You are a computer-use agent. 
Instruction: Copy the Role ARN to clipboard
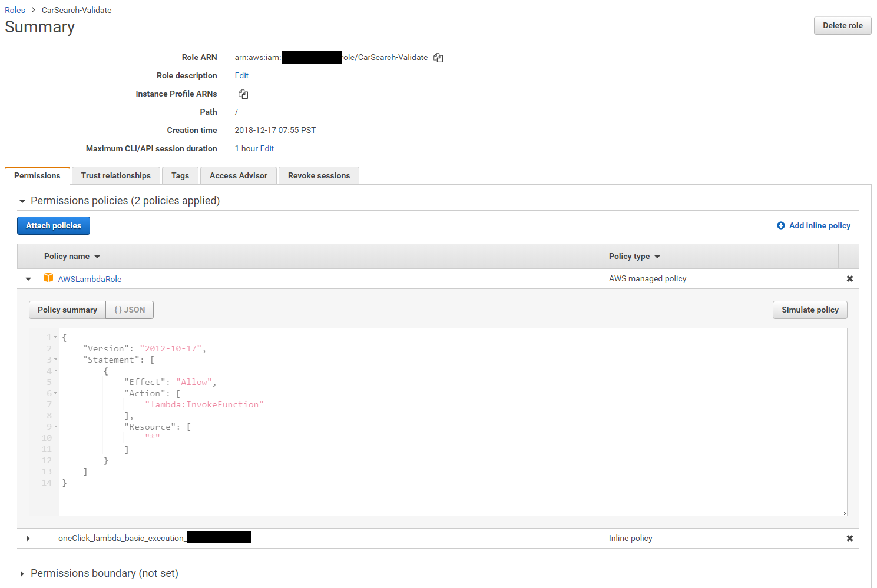[438, 58]
